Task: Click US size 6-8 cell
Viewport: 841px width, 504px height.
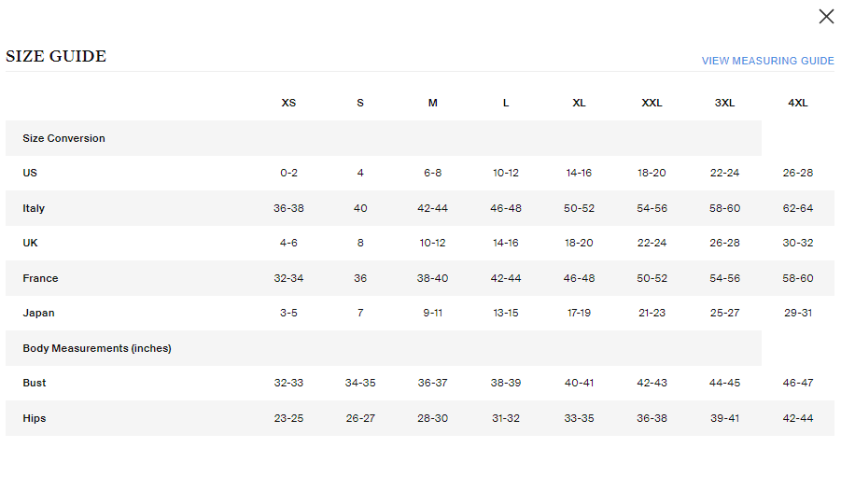Action: (x=432, y=173)
